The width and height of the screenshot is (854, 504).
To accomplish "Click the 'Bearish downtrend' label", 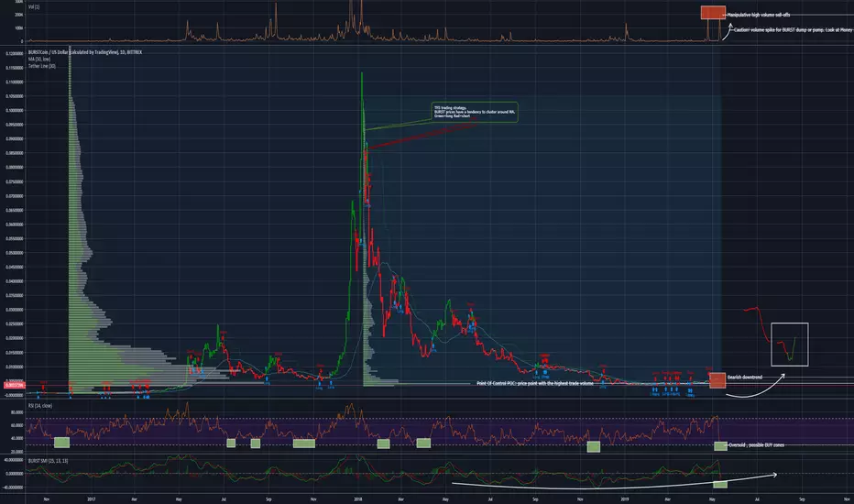I will [x=745, y=377].
